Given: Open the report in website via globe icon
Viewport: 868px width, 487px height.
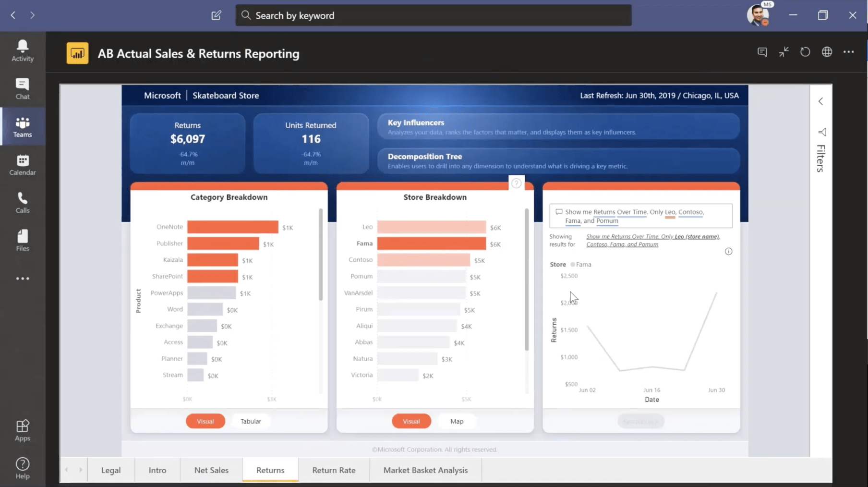Looking at the screenshot, I should pos(827,52).
